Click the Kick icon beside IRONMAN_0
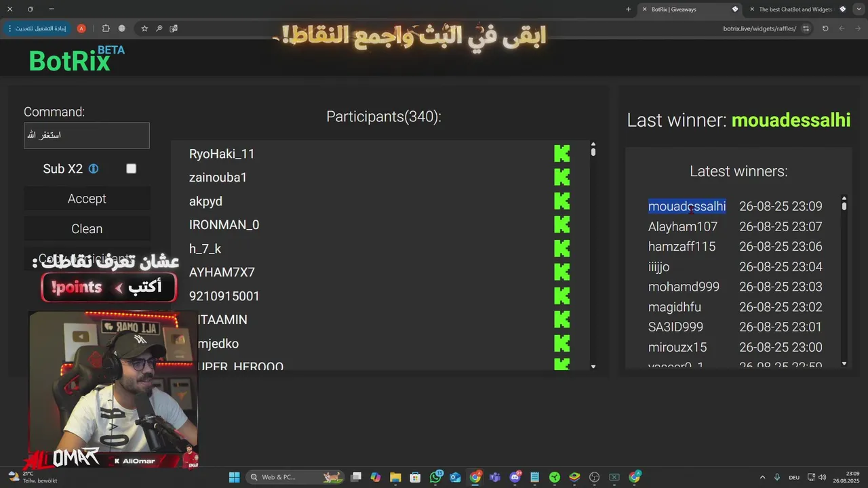The image size is (868, 488). pos(561,225)
